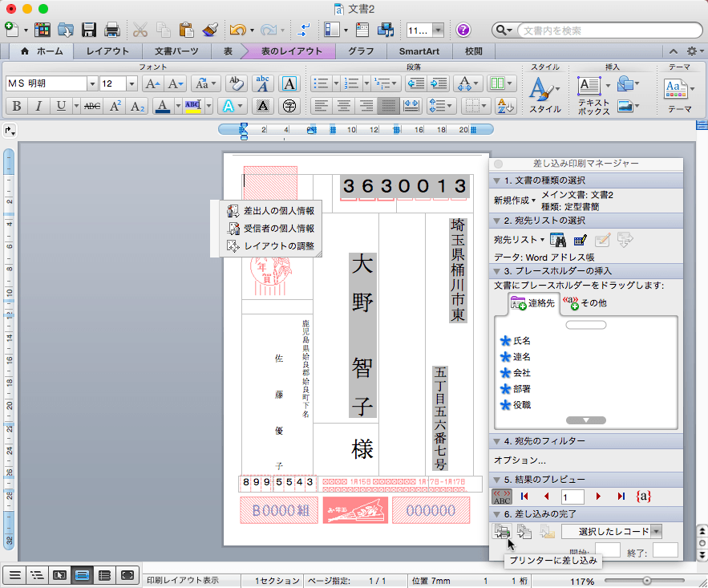The width and height of the screenshot is (708, 588).
Task: Select レイアウトの調整 from popup menu
Action: (278, 246)
